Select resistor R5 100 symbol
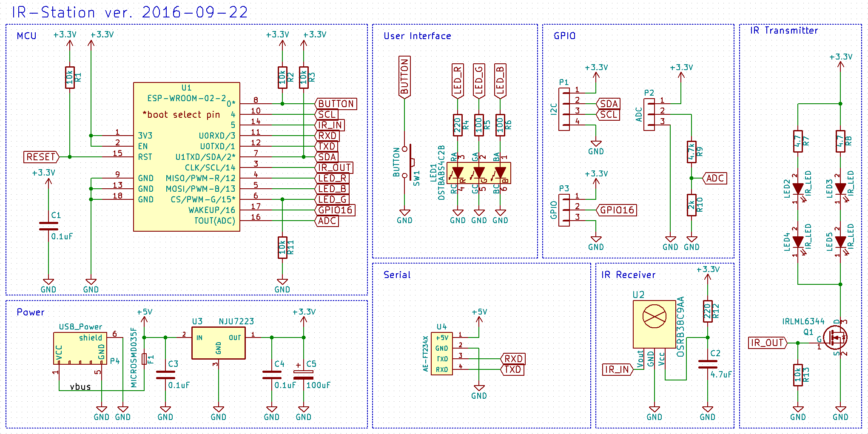This screenshot has height=434, width=868. tap(479, 125)
